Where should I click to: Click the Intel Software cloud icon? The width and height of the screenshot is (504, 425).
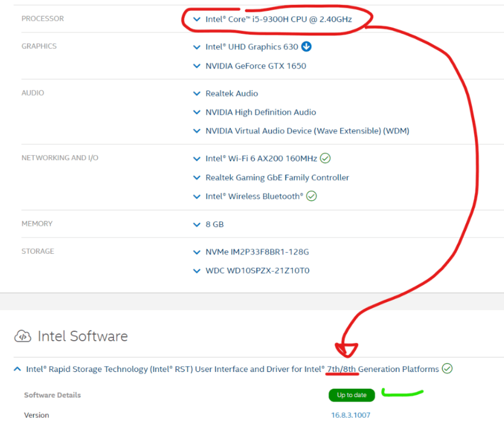pyautogui.click(x=23, y=336)
